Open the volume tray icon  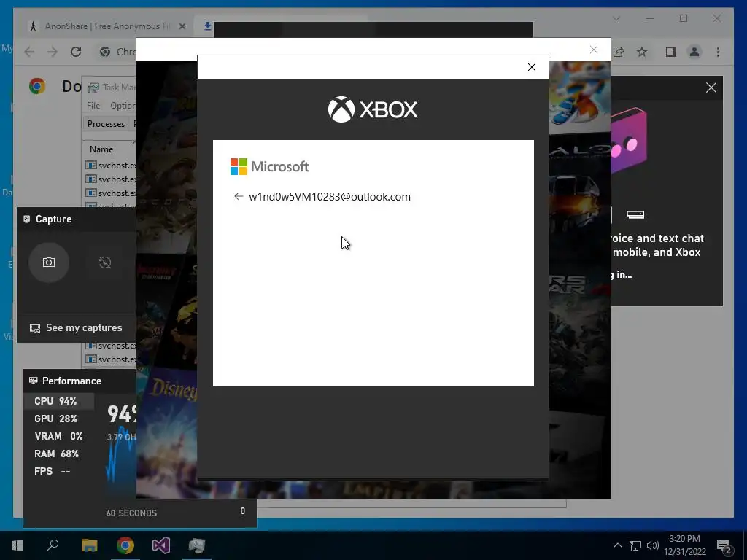pyautogui.click(x=653, y=545)
